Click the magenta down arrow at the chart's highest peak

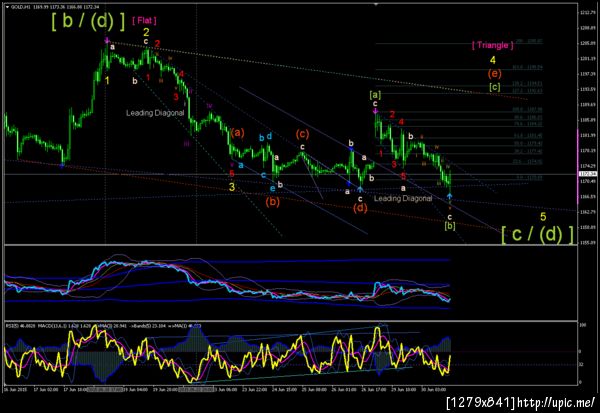point(107,40)
